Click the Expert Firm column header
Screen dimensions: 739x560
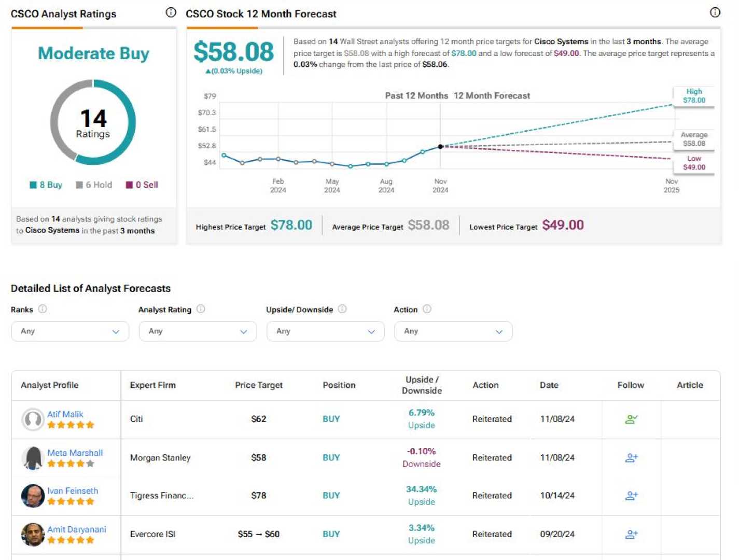click(x=153, y=385)
